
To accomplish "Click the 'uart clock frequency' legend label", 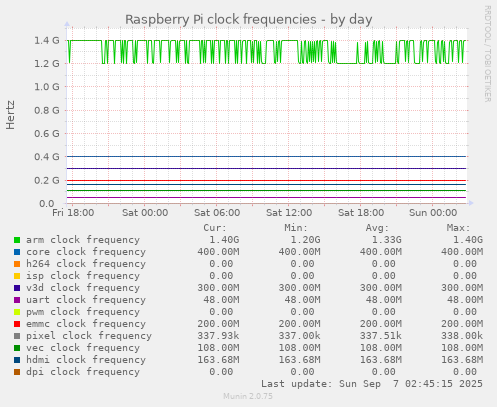I will tap(86, 300).
